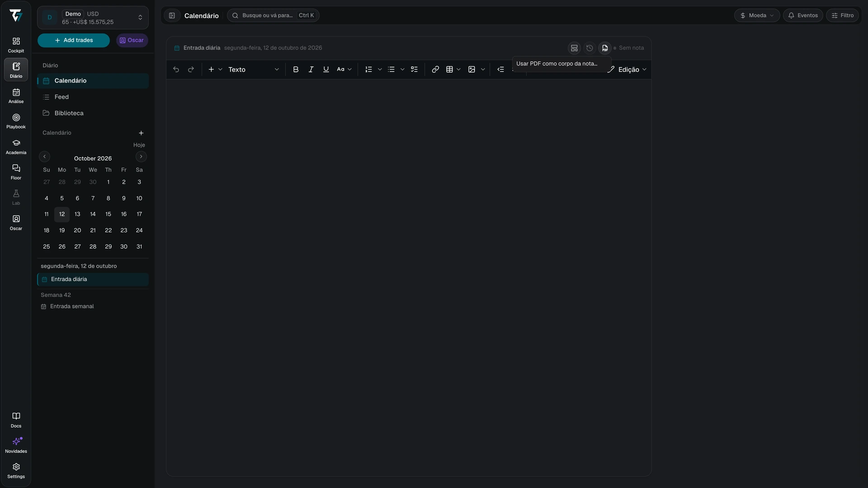Image resolution: width=868 pixels, height=488 pixels.
Task: Click the search field Busque ou vá para
Action: [x=273, y=15]
